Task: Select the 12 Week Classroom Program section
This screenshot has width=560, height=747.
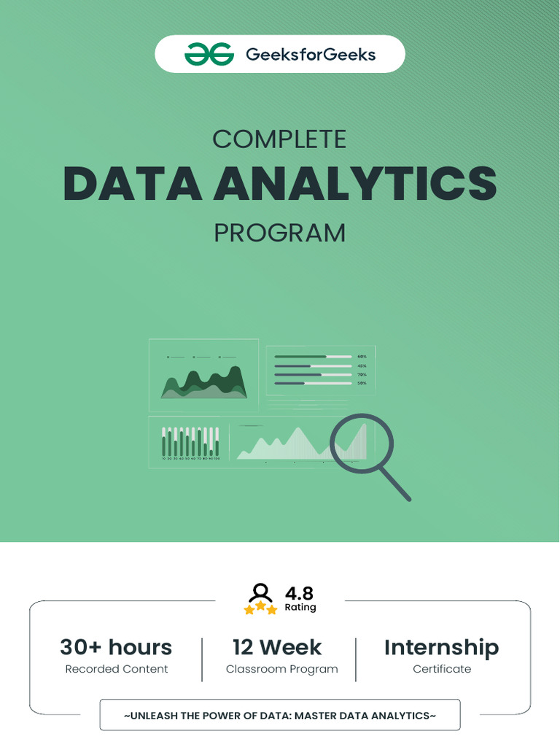Action: [281, 656]
